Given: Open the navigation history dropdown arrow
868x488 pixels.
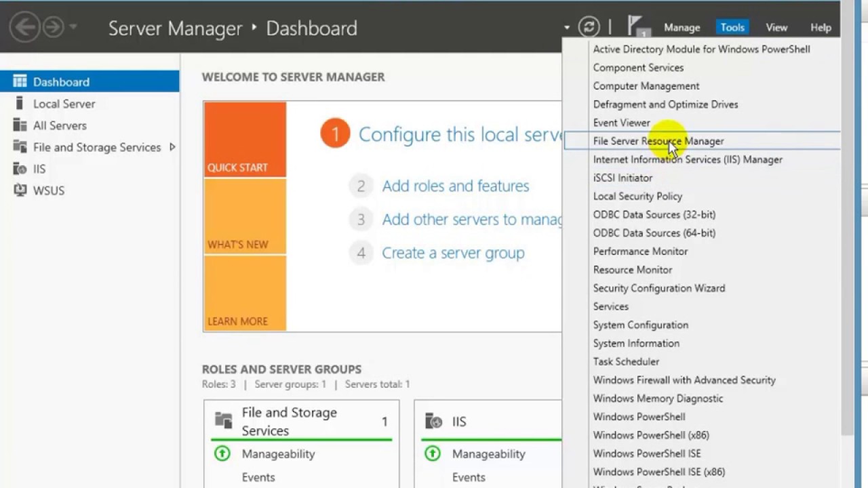Looking at the screenshot, I should [x=73, y=28].
